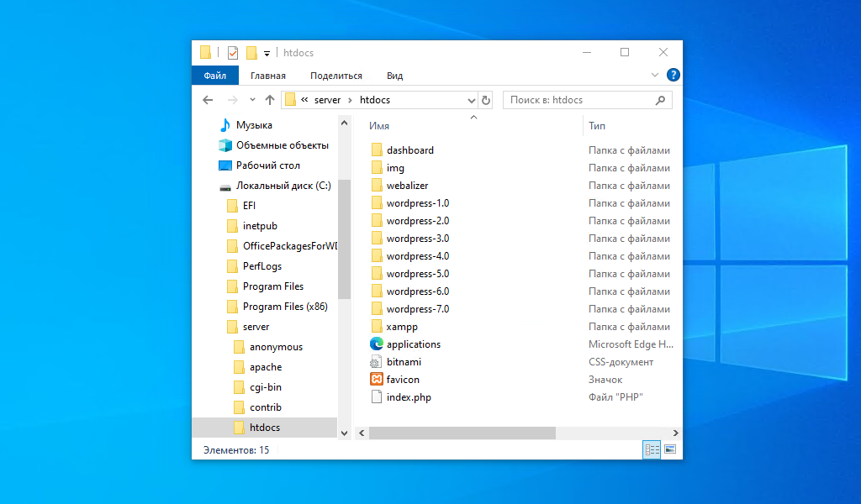861x504 pixels.
Task: Sort files by the Имя column header
Action: point(379,126)
